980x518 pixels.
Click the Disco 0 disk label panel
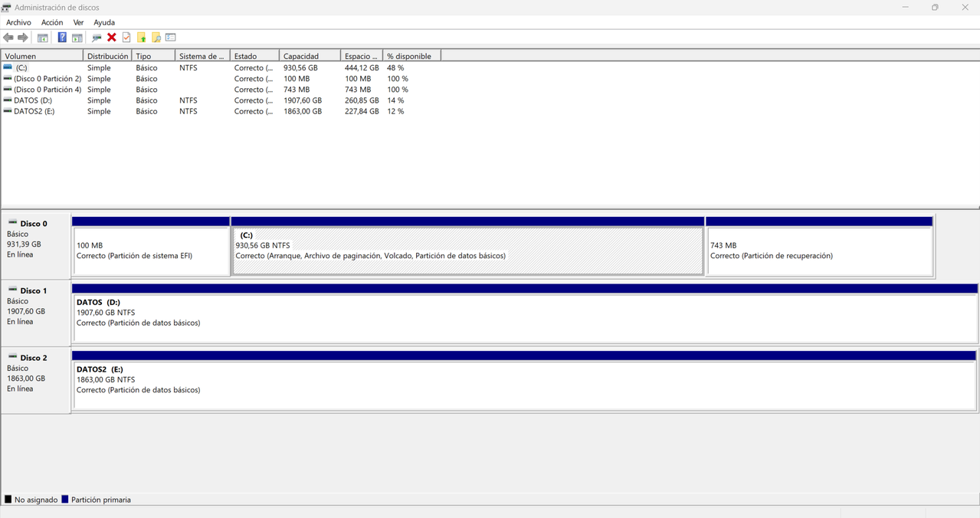point(36,246)
